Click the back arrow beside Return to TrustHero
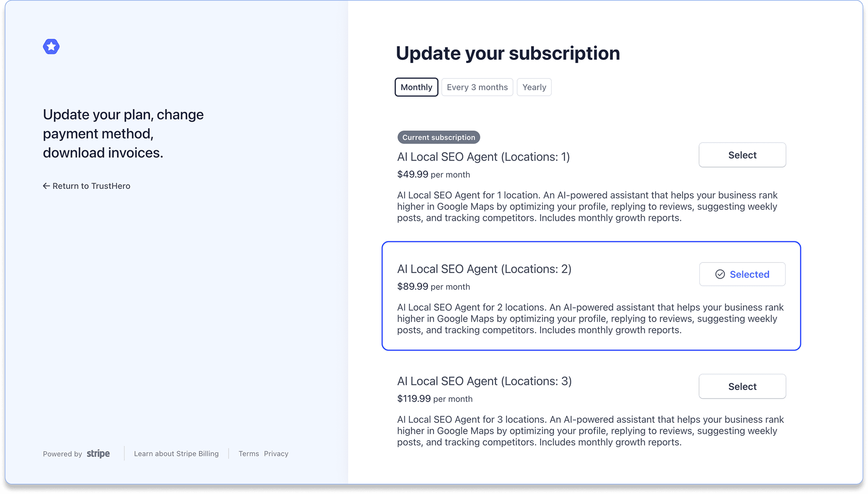868x494 pixels. pos(46,186)
